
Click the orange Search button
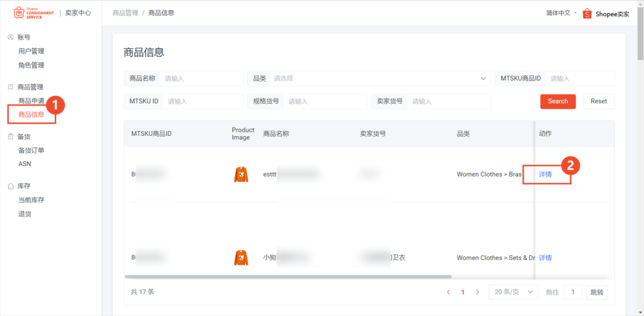[x=558, y=101]
